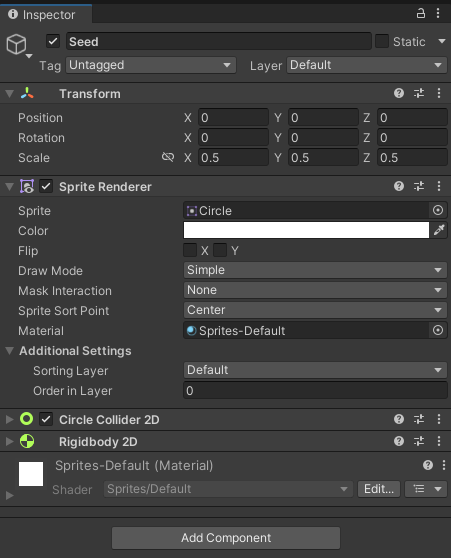Open the Material object picker circle
Image resolution: width=451 pixels, height=558 pixels.
[x=438, y=330]
